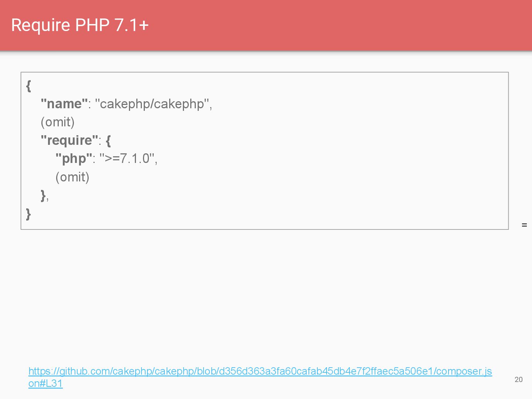
Task: Click the word "Require" in the title
Action: click(41, 25)
